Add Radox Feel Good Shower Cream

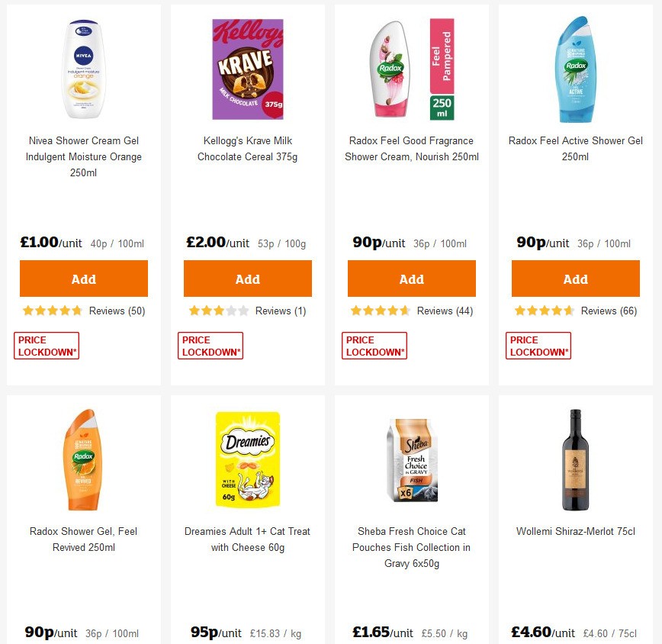tap(411, 279)
